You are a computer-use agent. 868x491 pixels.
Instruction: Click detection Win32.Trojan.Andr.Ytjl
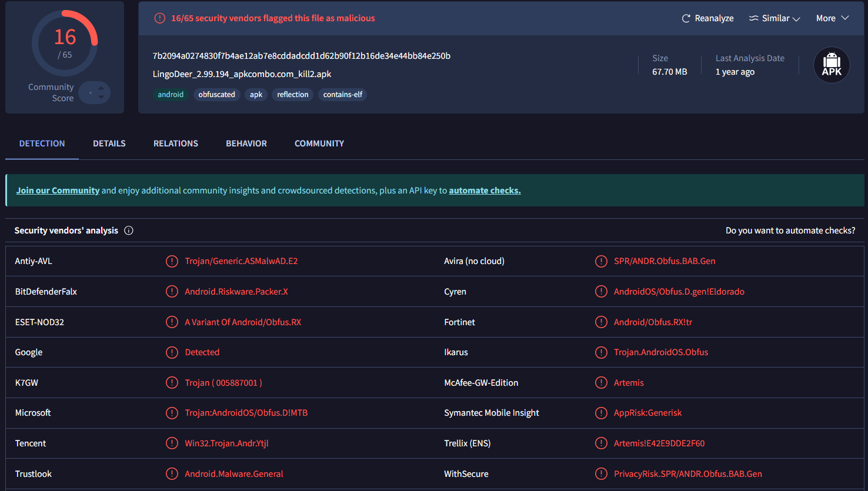click(x=226, y=443)
